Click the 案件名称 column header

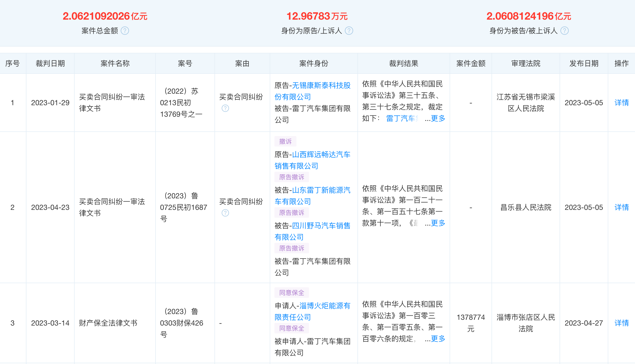tap(115, 63)
